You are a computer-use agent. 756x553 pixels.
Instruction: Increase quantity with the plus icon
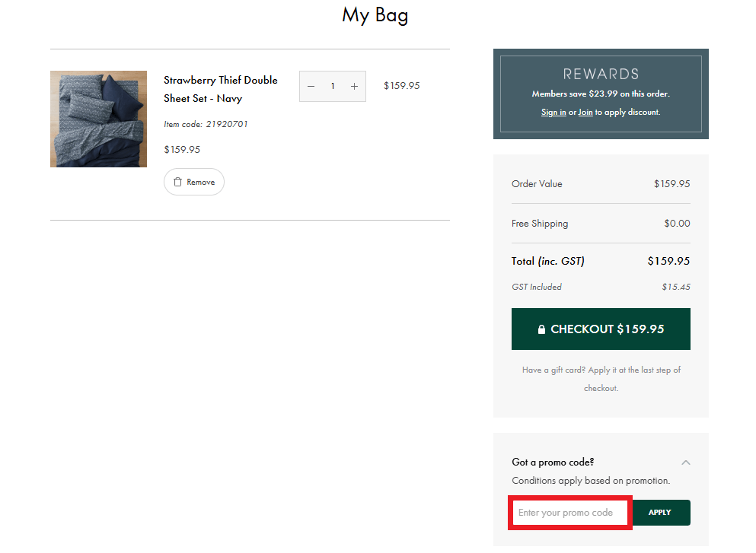(x=354, y=87)
